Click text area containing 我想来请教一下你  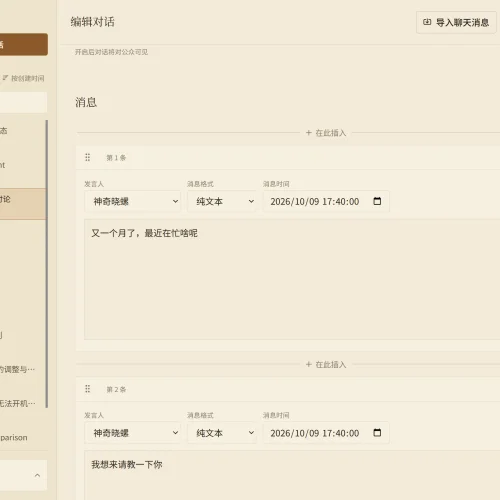click(292, 475)
